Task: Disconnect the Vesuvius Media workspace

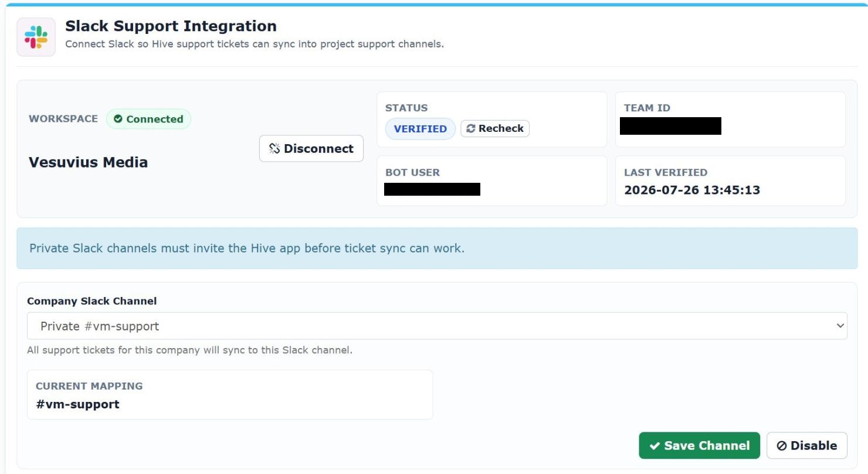Action: [311, 149]
